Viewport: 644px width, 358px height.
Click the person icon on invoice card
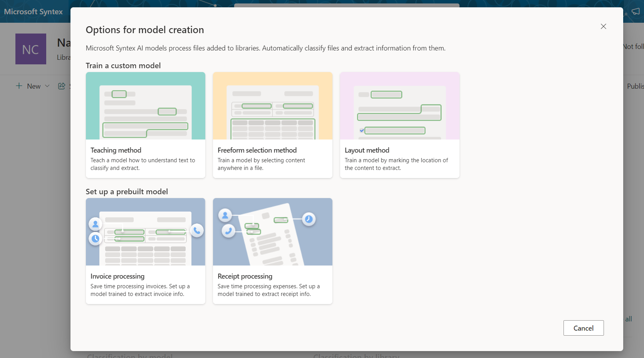click(x=95, y=224)
